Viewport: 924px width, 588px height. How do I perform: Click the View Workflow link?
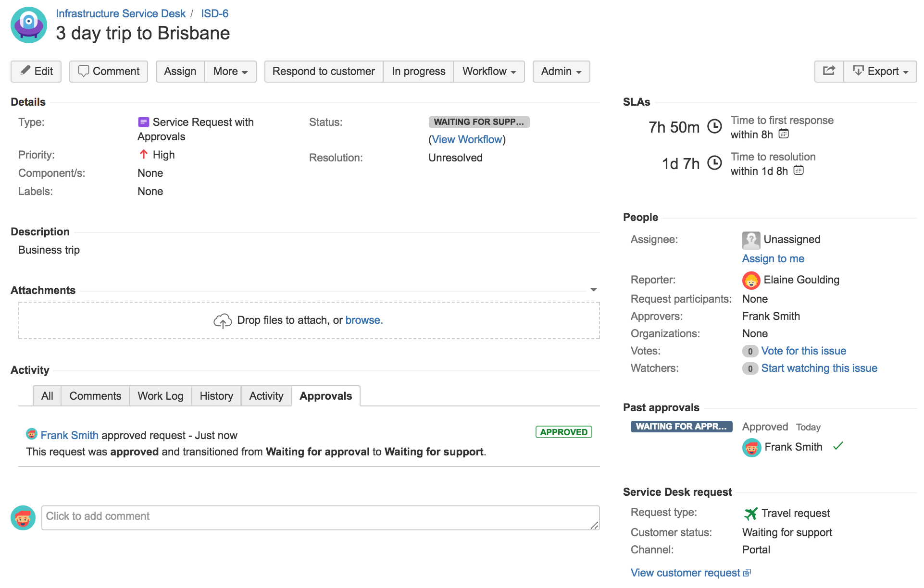tap(467, 140)
